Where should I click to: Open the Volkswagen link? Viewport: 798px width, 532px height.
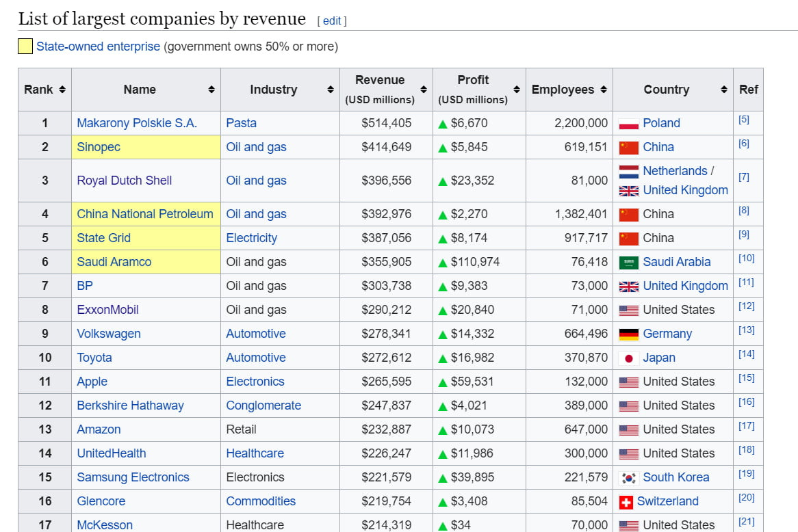tap(109, 334)
